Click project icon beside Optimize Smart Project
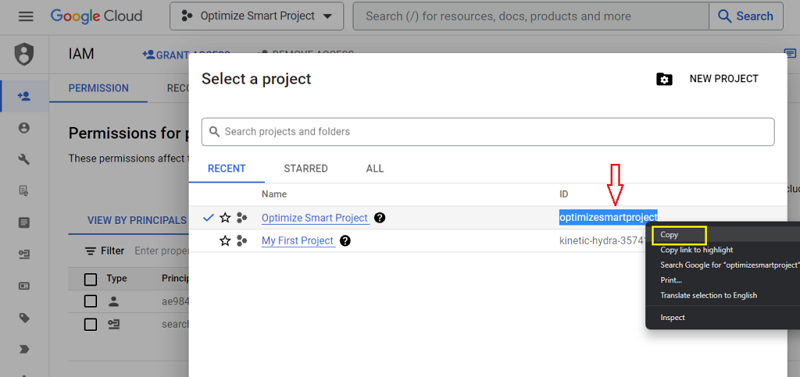 (242, 218)
